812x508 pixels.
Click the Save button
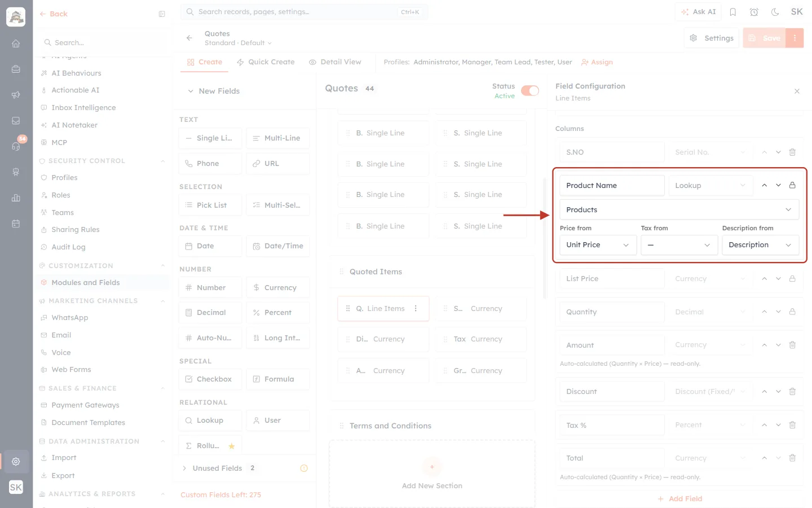pyautogui.click(x=764, y=38)
